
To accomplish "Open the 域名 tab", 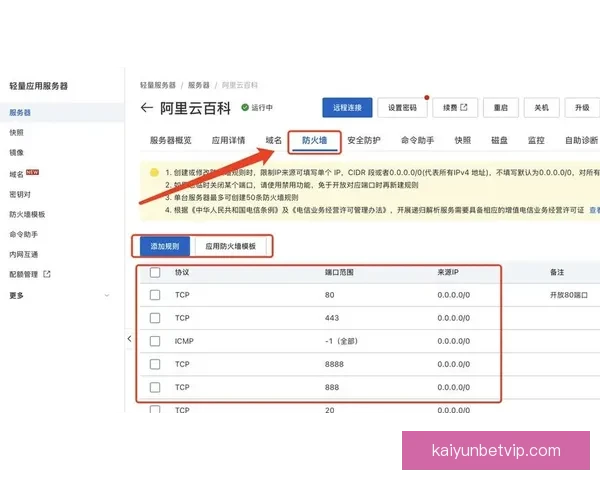I will 274,140.
